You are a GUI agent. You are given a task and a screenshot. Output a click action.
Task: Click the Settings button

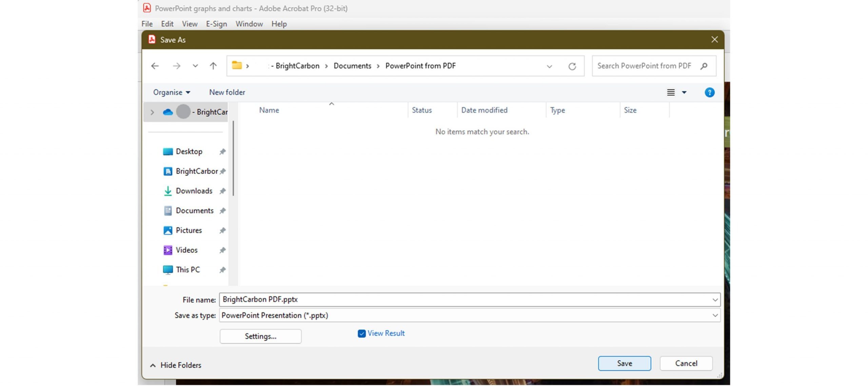click(261, 336)
